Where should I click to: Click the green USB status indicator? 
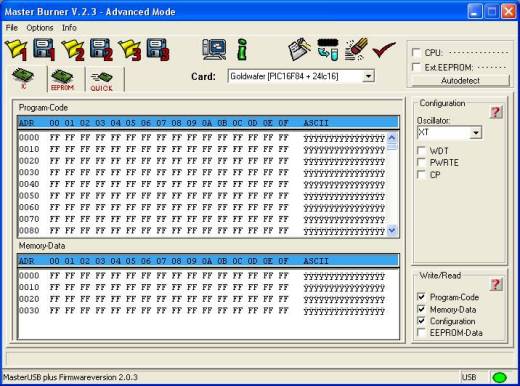(x=499, y=377)
